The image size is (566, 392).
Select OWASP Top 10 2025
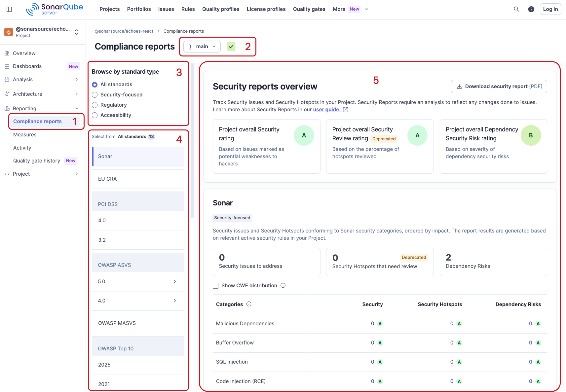[x=138, y=365]
